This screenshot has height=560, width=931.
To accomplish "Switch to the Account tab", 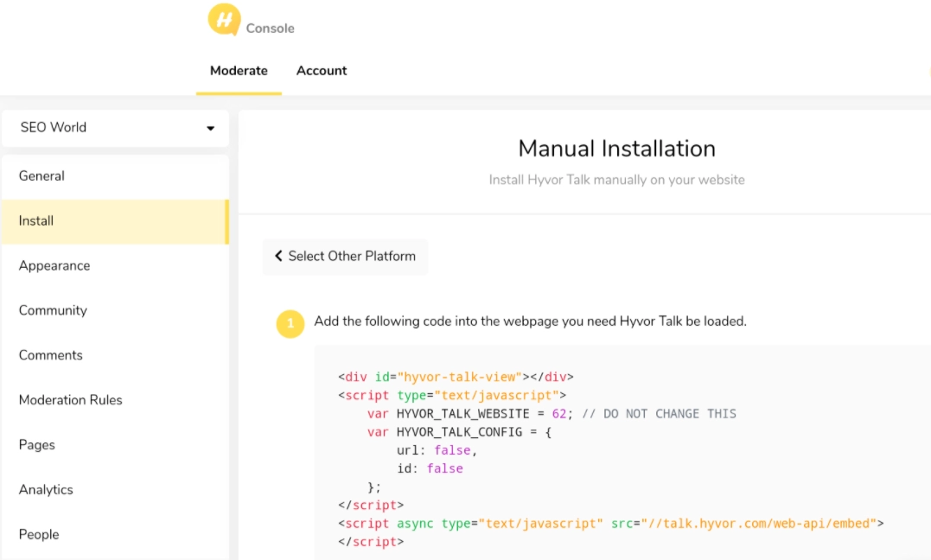I will (x=322, y=70).
